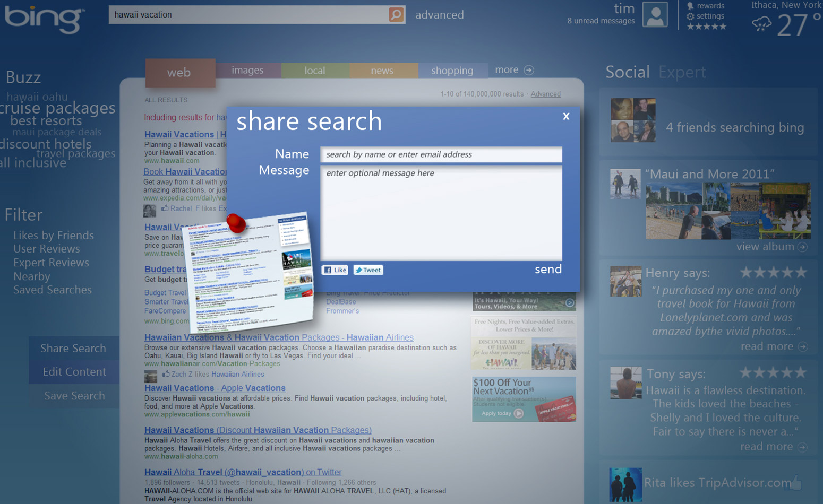
Task: Click Henry's profile photo
Action: click(625, 281)
